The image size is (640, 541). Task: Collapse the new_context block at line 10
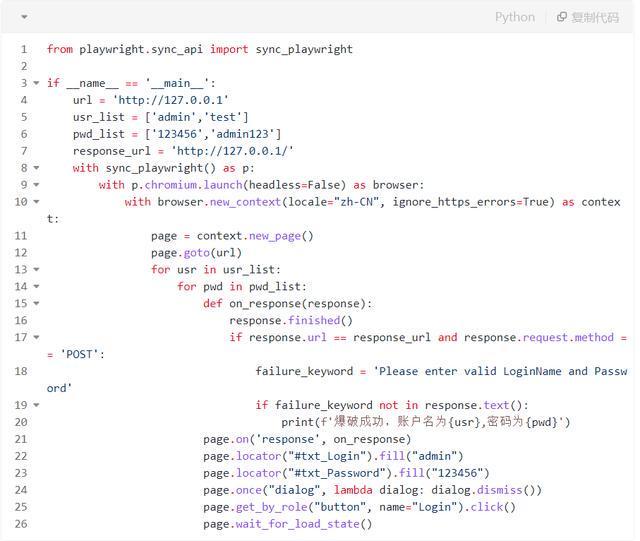37,202
